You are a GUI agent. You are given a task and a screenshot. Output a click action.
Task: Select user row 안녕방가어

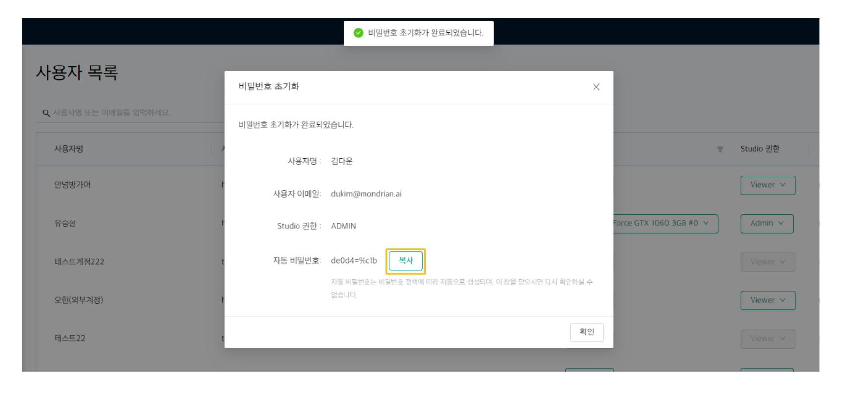[72, 185]
